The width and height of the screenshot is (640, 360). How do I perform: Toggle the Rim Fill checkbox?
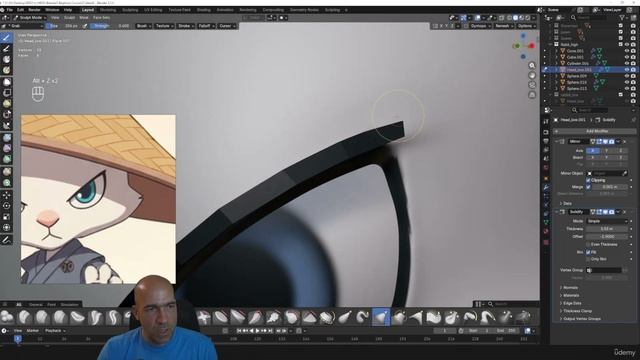pos(588,252)
